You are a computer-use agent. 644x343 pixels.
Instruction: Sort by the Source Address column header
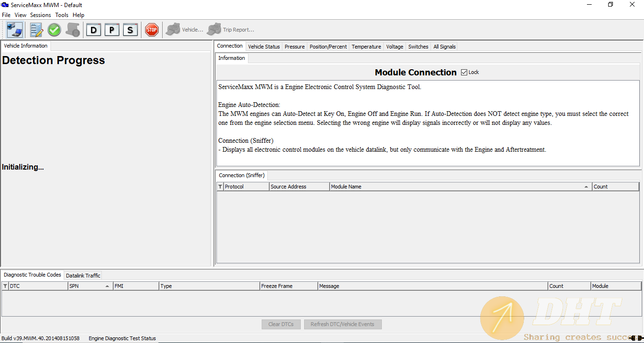(x=299, y=187)
